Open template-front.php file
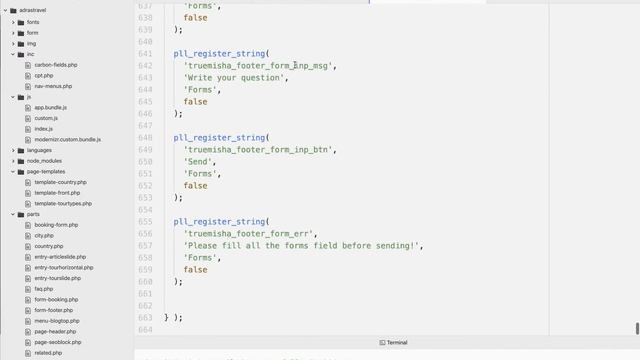Screen dimensions: 640x360 57,193
